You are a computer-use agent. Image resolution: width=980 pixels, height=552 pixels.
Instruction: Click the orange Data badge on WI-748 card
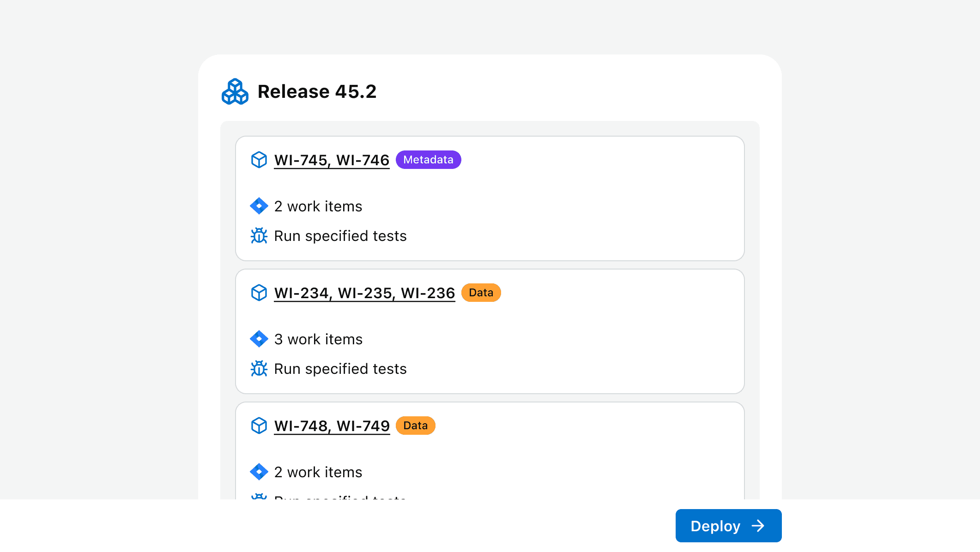coord(415,426)
